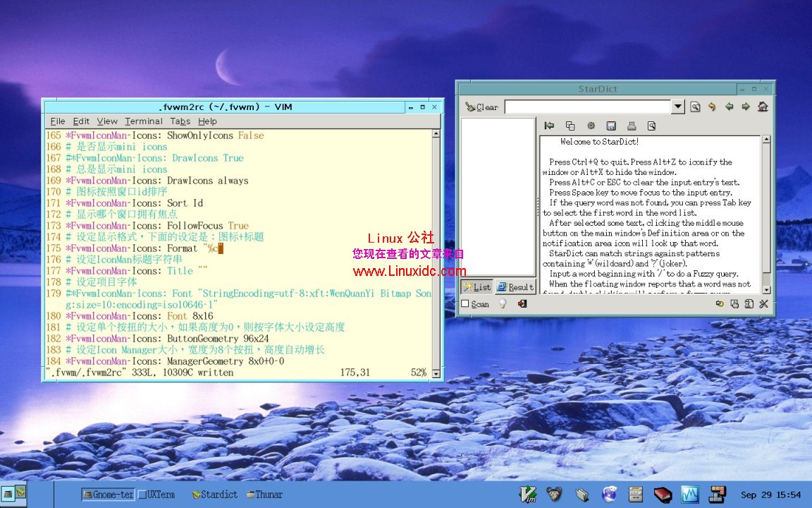Open the Tabs menu in VIM window
Viewport: 812px width, 508px height.
coord(180,121)
